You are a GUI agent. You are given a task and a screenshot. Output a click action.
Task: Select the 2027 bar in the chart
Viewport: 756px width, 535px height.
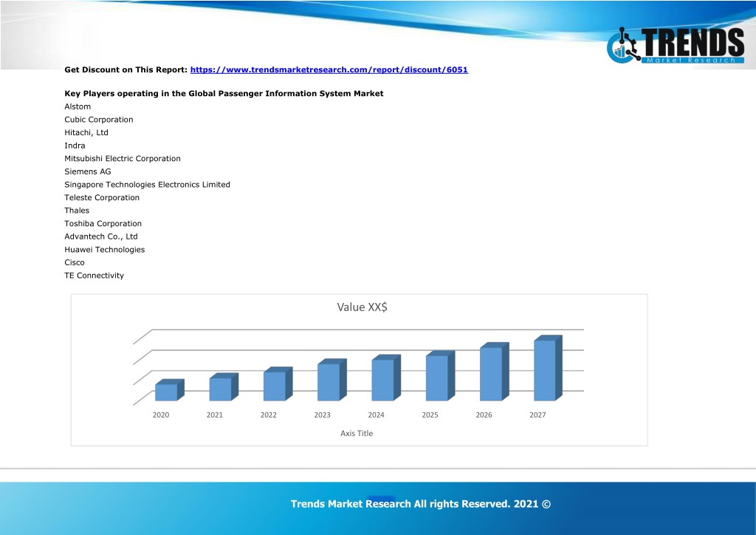tap(549, 368)
